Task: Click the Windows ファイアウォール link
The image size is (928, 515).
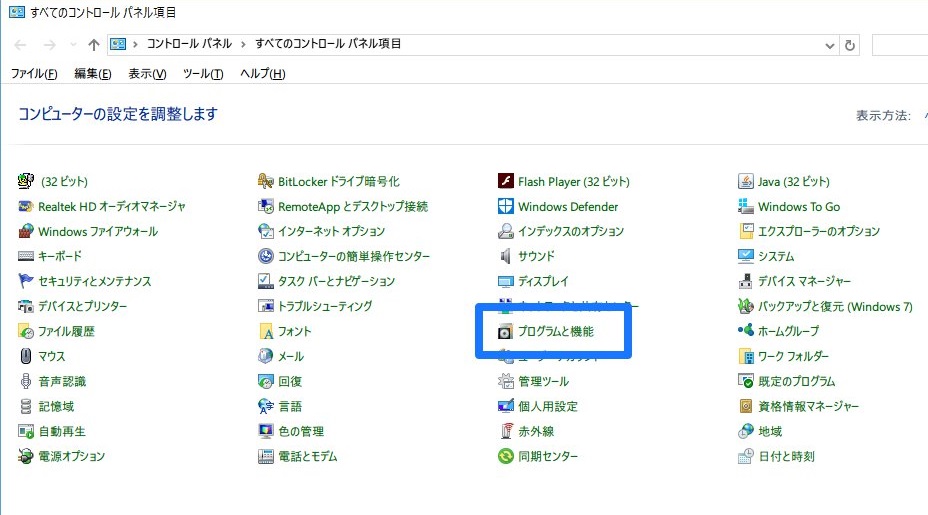Action: 98,231
